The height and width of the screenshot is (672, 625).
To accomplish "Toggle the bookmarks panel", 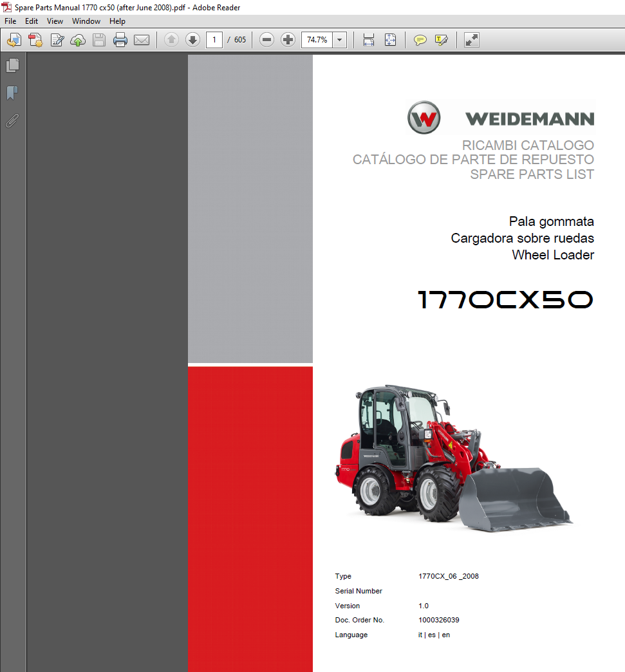I will [12, 93].
